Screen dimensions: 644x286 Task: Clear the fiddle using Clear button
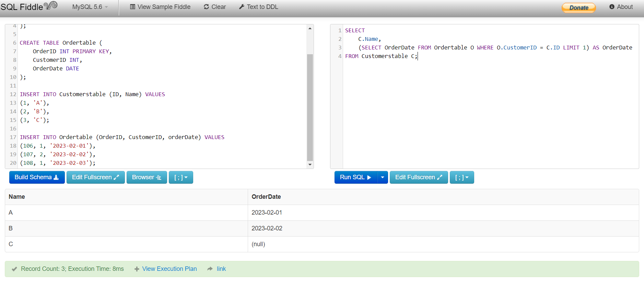coord(215,7)
